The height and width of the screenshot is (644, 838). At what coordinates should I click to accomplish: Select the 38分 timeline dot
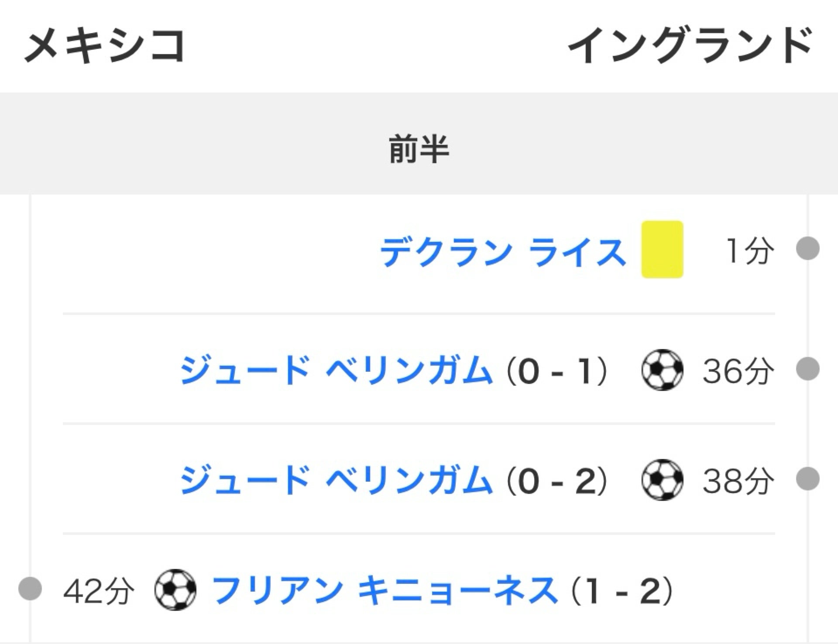(x=808, y=479)
